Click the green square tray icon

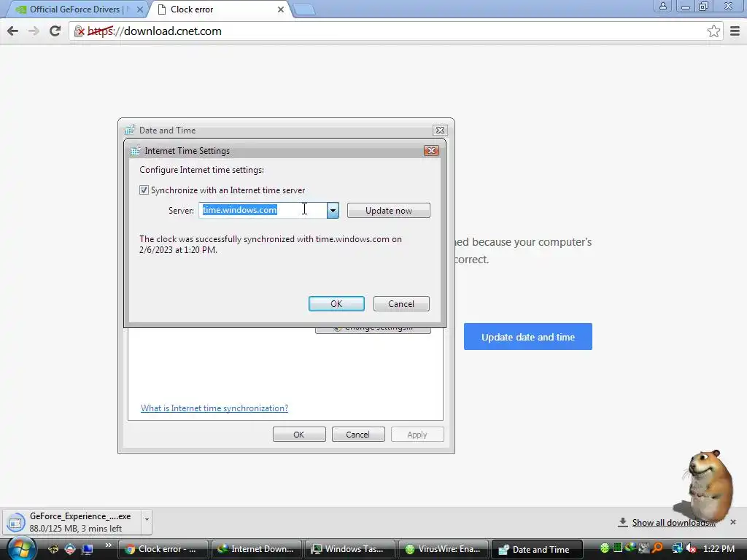tap(618, 548)
